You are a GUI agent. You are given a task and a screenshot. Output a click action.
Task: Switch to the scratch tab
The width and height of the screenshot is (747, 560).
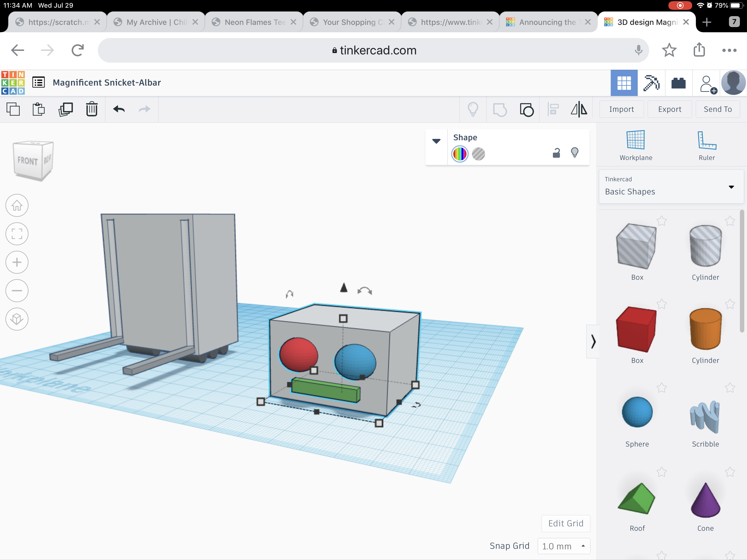[57, 22]
